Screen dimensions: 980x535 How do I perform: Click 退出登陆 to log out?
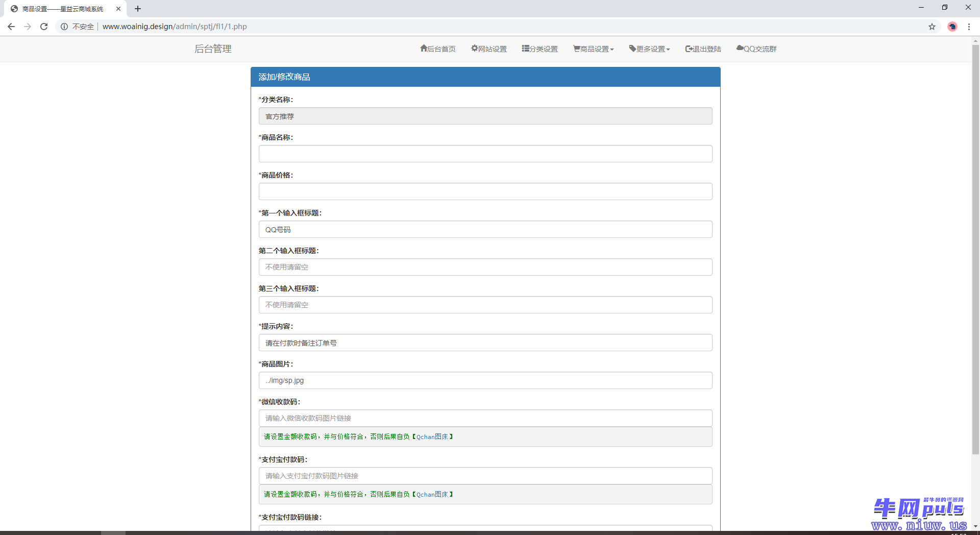tap(703, 49)
